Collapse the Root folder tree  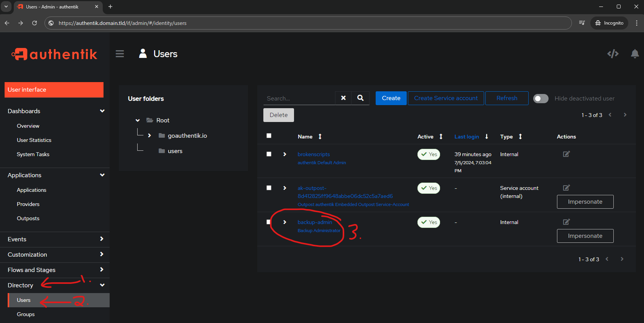click(x=138, y=120)
